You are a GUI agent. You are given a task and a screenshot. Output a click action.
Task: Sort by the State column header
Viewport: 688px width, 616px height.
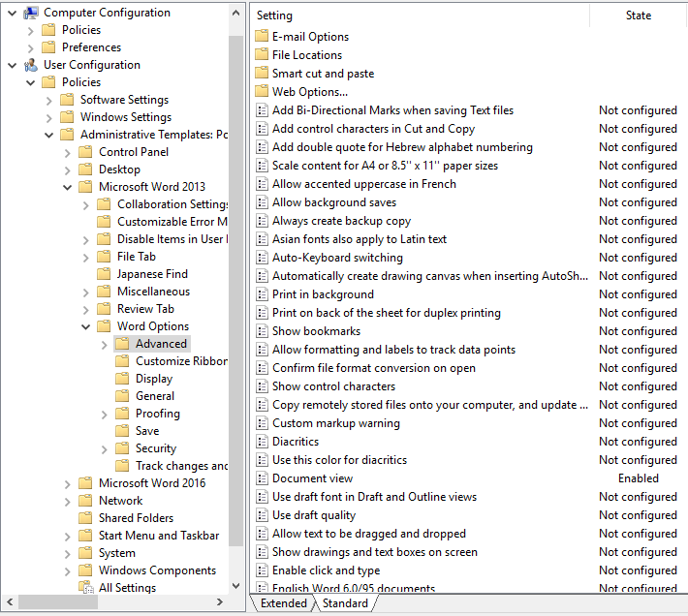tap(638, 15)
